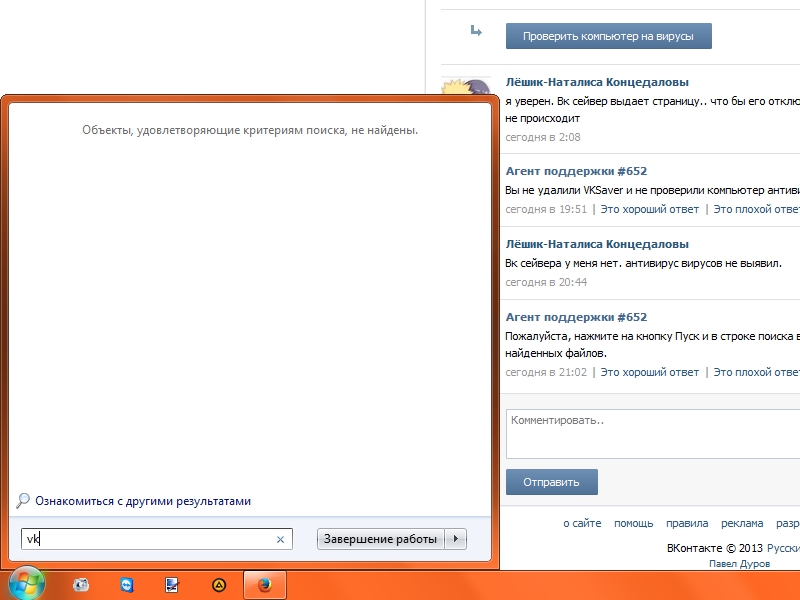Click the Вк сейвера у меня нет comment text

click(643, 263)
